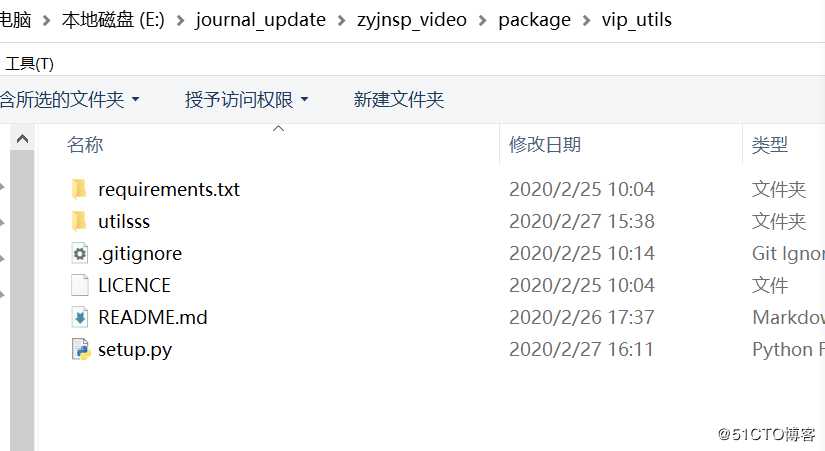The width and height of the screenshot is (825, 451).
Task: Sort files by 修改日期 column header
Action: click(x=545, y=145)
